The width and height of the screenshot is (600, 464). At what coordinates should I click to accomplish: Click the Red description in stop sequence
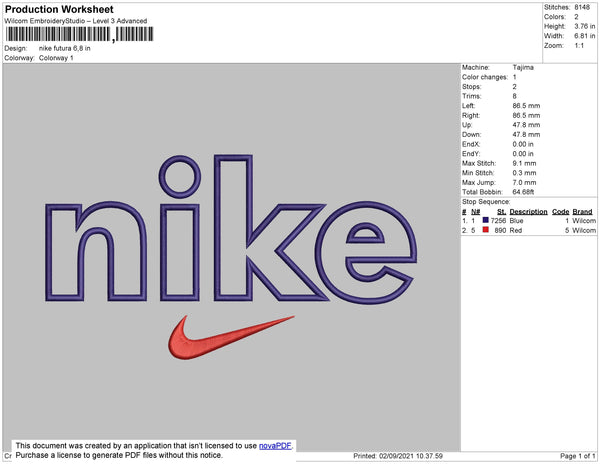[x=515, y=230]
